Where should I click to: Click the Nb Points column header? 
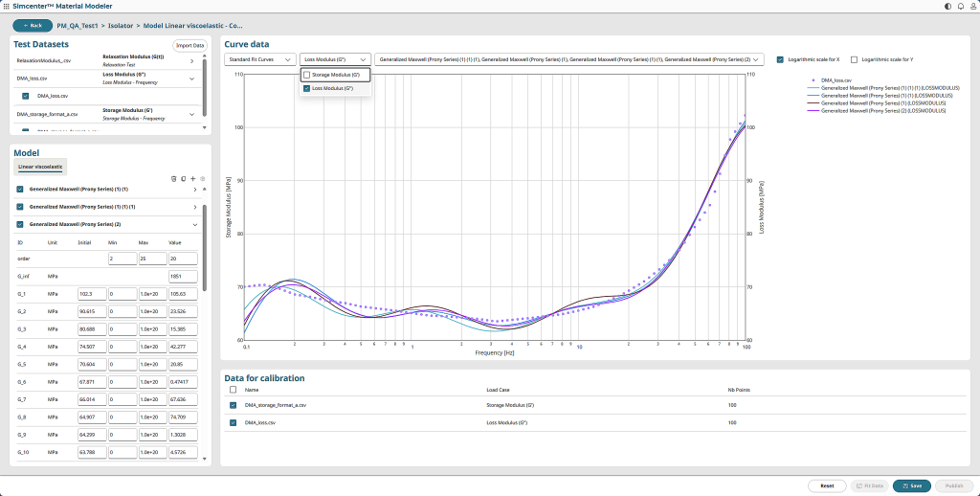739,390
